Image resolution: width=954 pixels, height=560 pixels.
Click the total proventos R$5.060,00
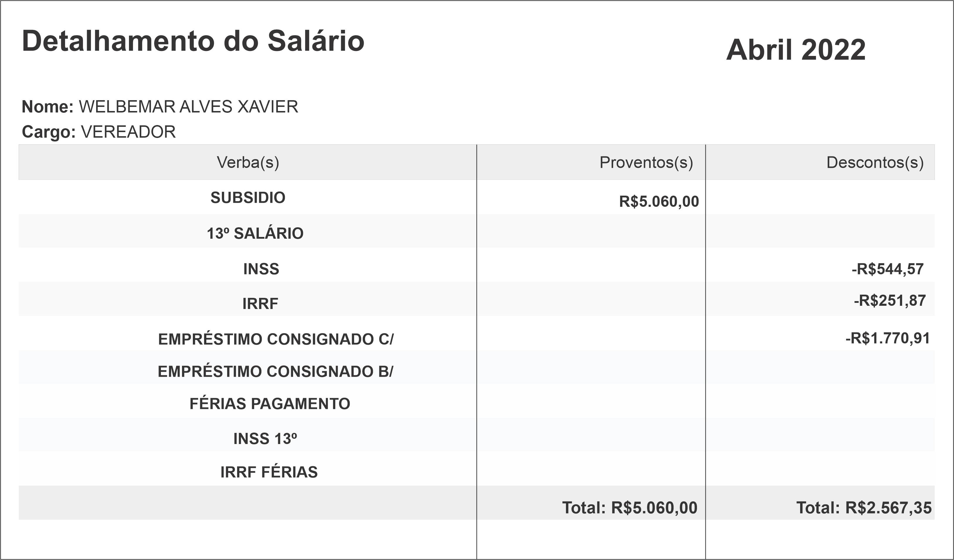630,508
